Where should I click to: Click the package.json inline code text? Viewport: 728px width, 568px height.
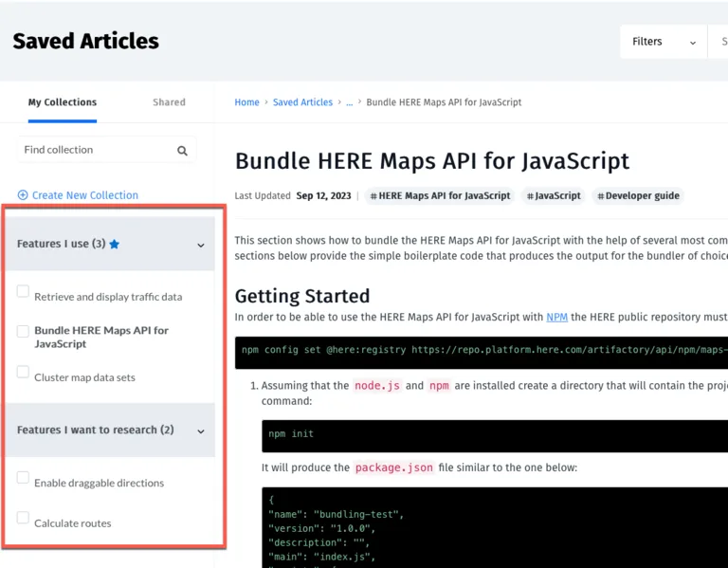point(393,467)
